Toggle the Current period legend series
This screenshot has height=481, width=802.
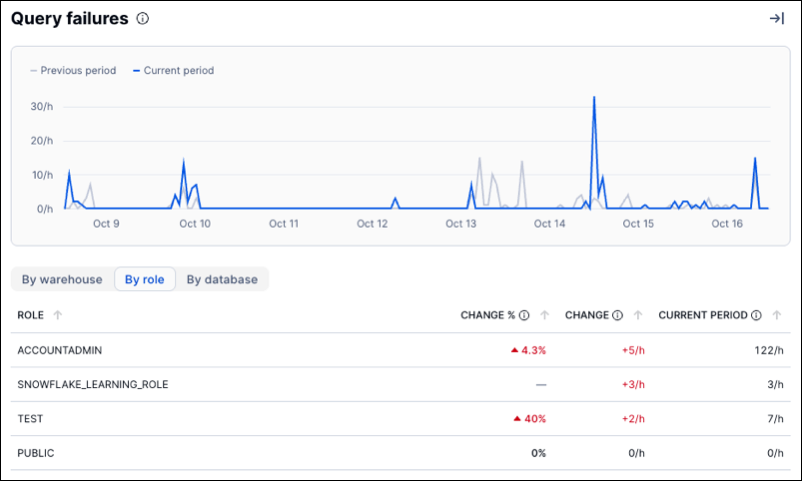176,71
